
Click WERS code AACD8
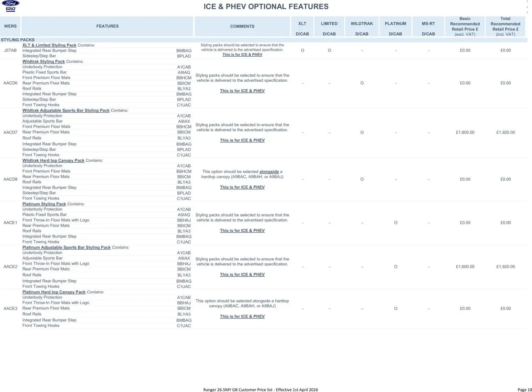coord(10,179)
